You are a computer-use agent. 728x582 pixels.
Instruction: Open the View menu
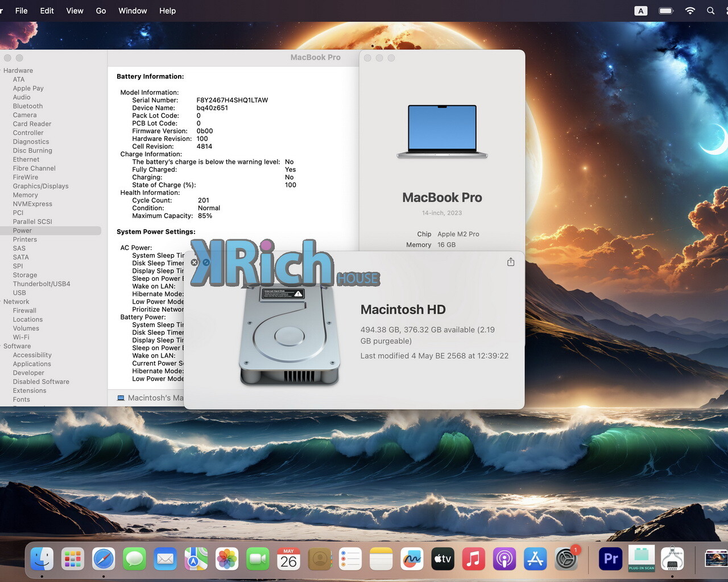point(75,11)
